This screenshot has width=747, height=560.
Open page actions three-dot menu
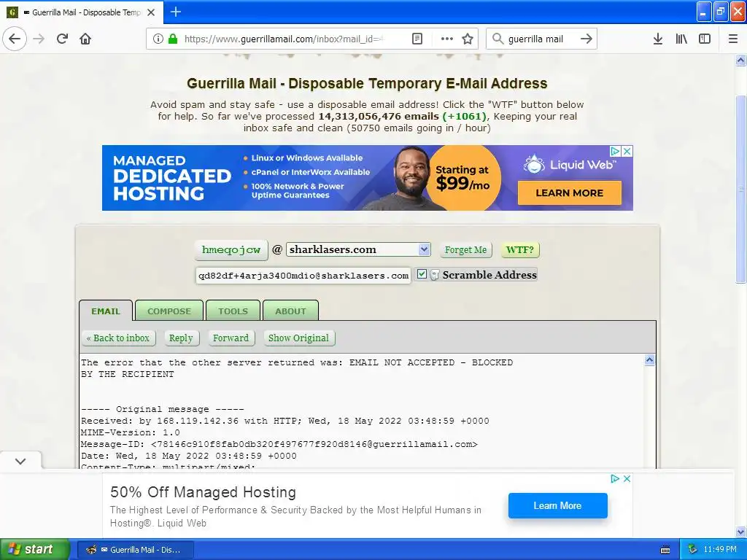(x=447, y=39)
